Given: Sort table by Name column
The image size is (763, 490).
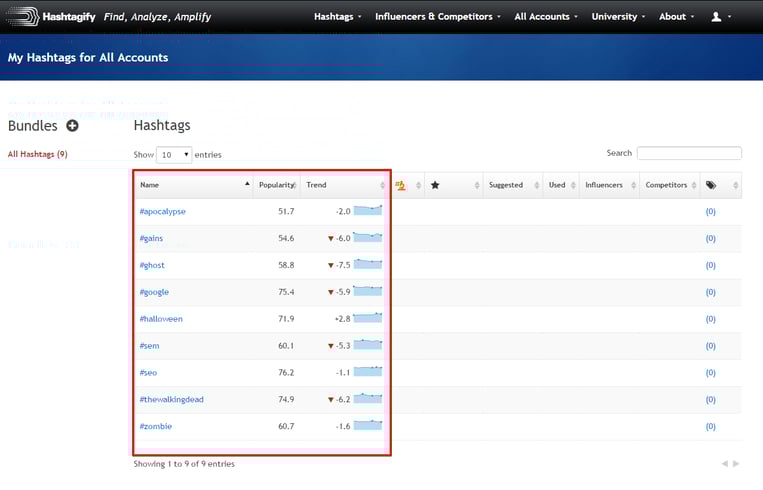Looking at the screenshot, I should coord(194,185).
